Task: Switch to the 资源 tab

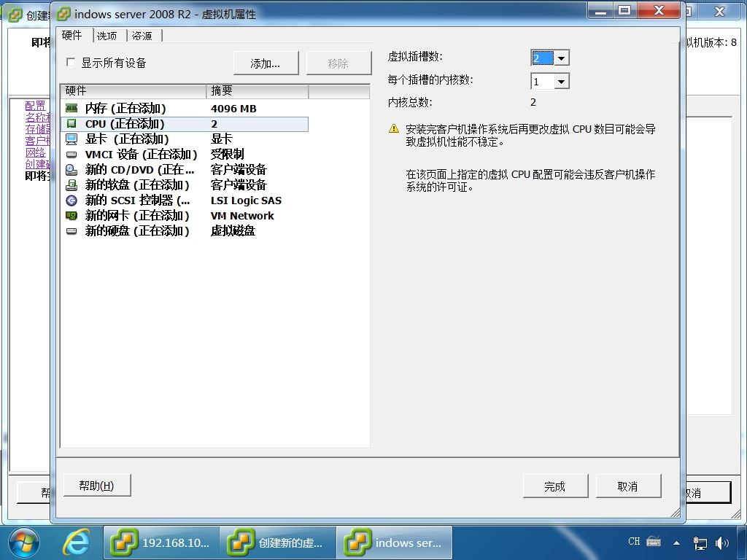Action: point(143,36)
